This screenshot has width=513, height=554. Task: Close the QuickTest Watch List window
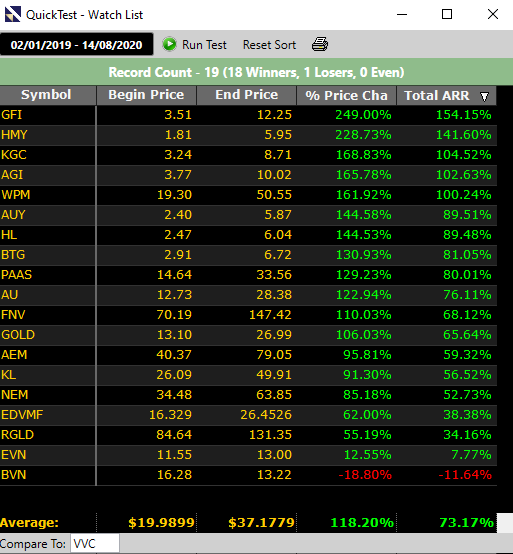(493, 14)
